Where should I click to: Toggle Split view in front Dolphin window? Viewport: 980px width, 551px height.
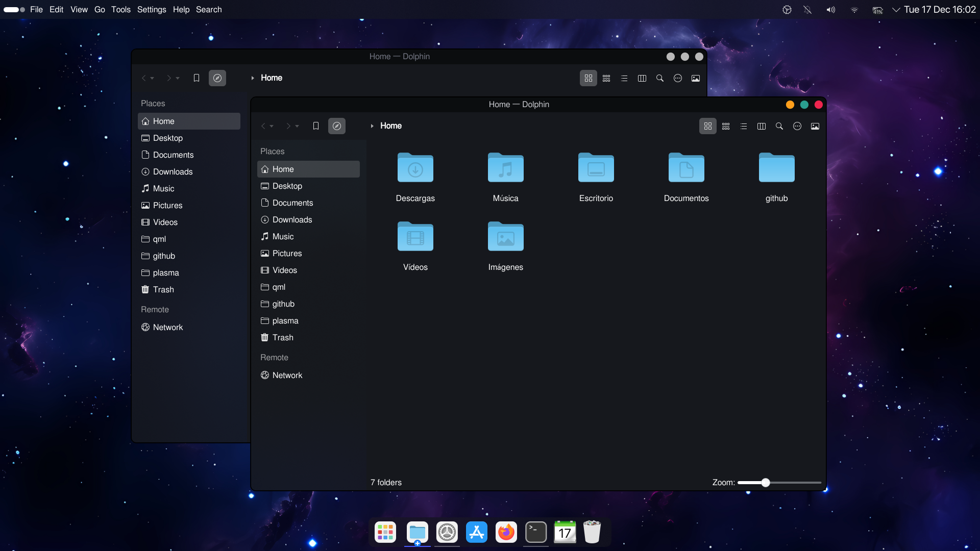[762, 126]
